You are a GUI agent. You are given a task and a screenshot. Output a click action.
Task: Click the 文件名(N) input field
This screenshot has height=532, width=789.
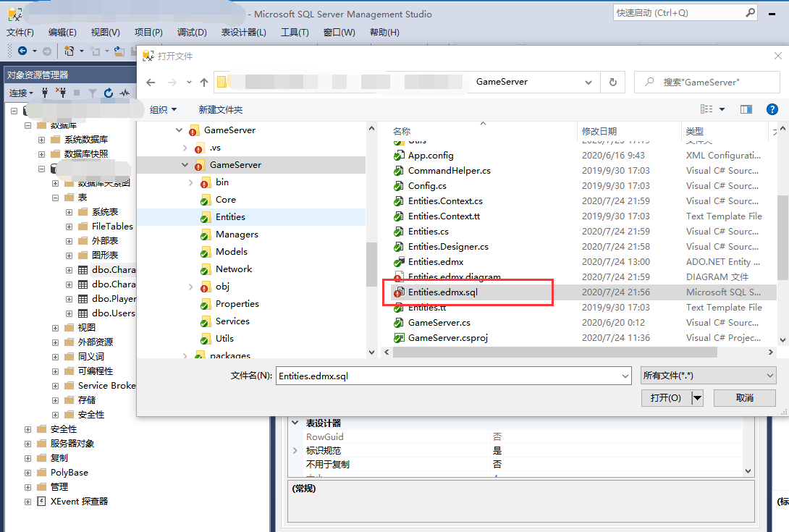pyautogui.click(x=448, y=376)
